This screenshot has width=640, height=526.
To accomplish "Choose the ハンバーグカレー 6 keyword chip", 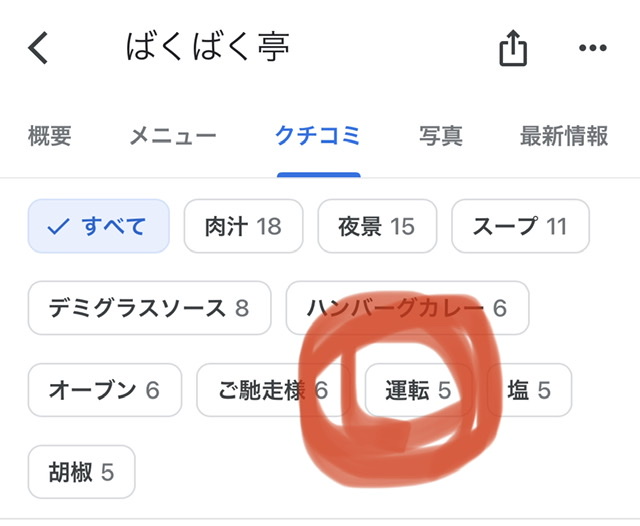I will click(x=407, y=308).
